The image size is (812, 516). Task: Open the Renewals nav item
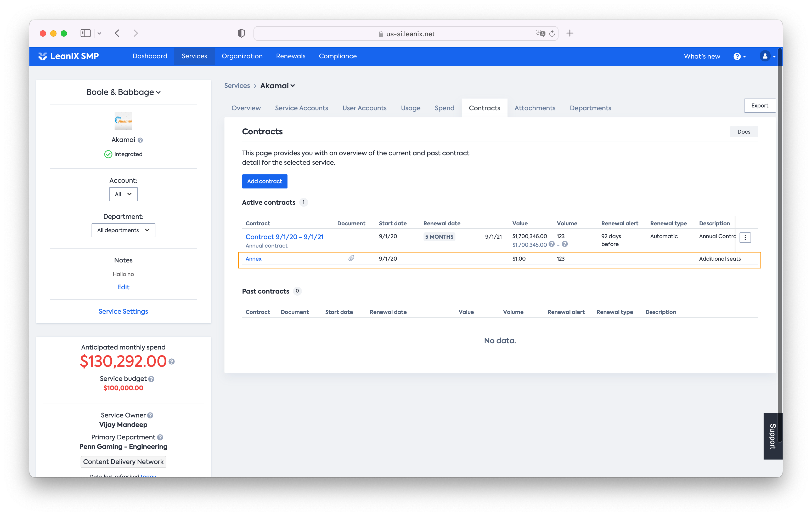pos(291,56)
